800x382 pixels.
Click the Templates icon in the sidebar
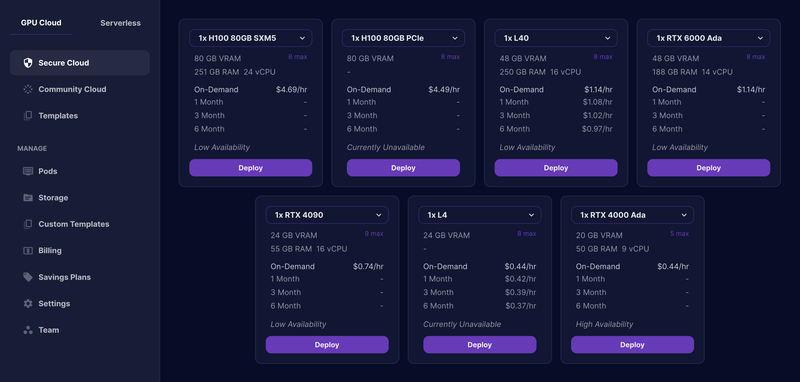click(x=28, y=116)
